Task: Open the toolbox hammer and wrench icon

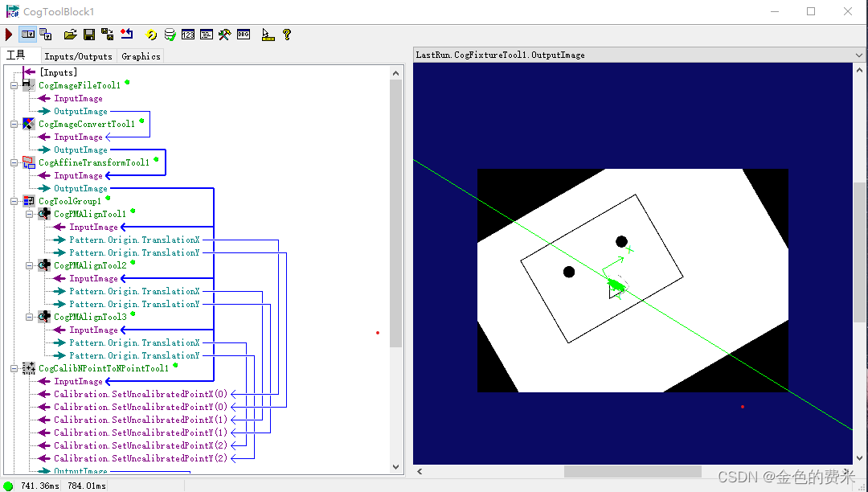Action: point(225,35)
